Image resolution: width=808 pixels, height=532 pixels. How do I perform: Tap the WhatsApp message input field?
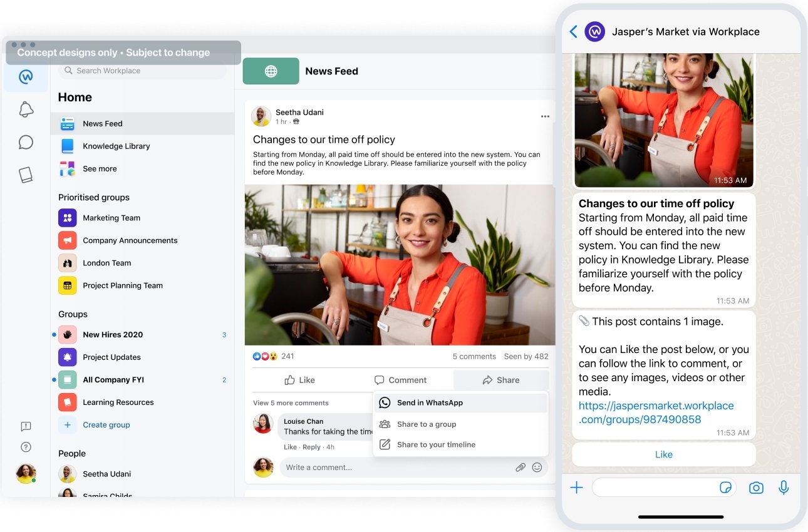tap(665, 488)
